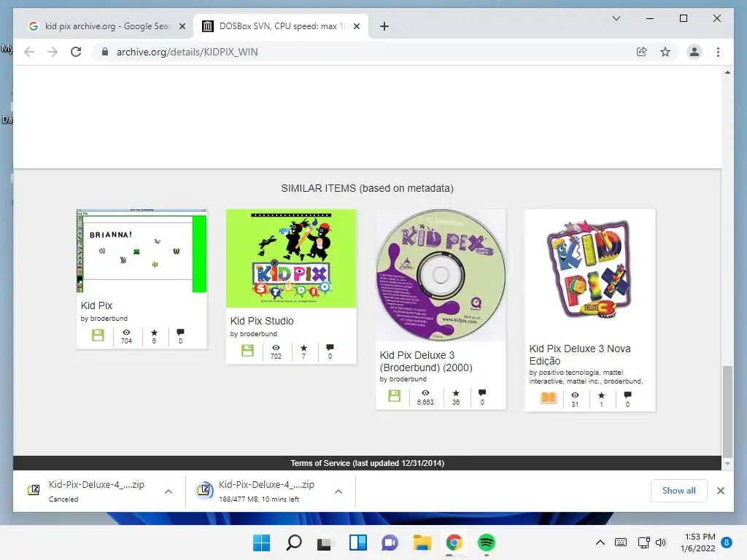Go back to the previous page
Image resolution: width=747 pixels, height=560 pixels.
[x=29, y=52]
